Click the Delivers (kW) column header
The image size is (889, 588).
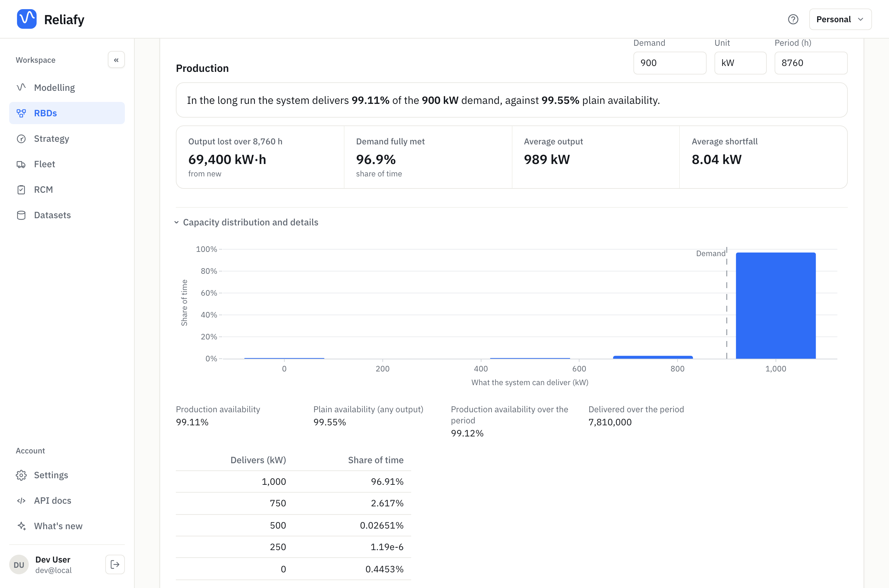(x=258, y=460)
